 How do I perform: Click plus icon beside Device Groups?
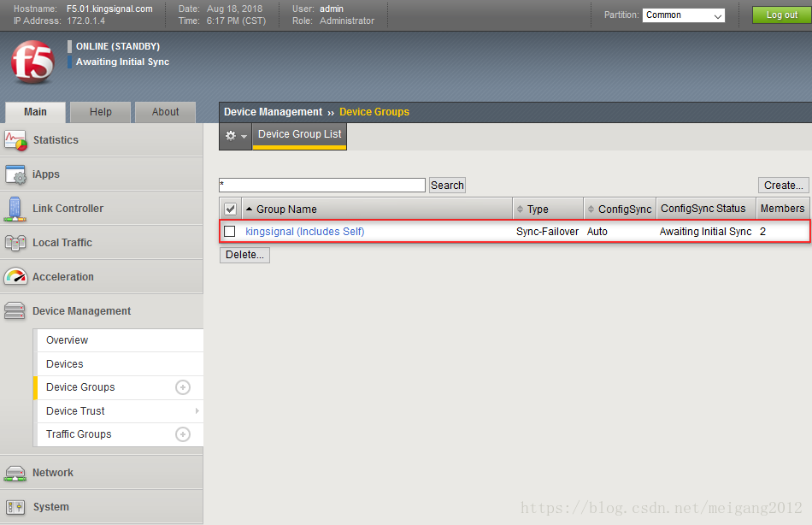pos(183,387)
